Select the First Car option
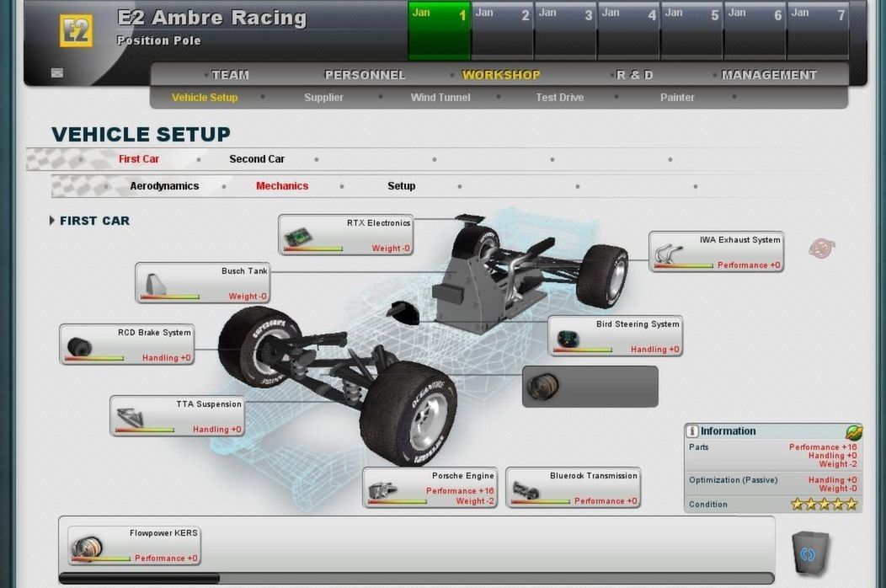The height and width of the screenshot is (588, 886). tap(139, 159)
